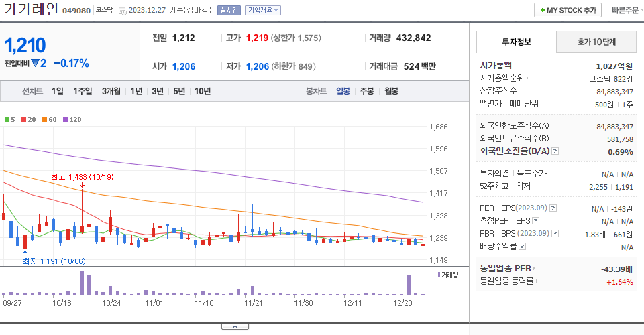Click help icon next to 외국인소진율(B/A)
The image size is (644, 335).
click(x=555, y=151)
